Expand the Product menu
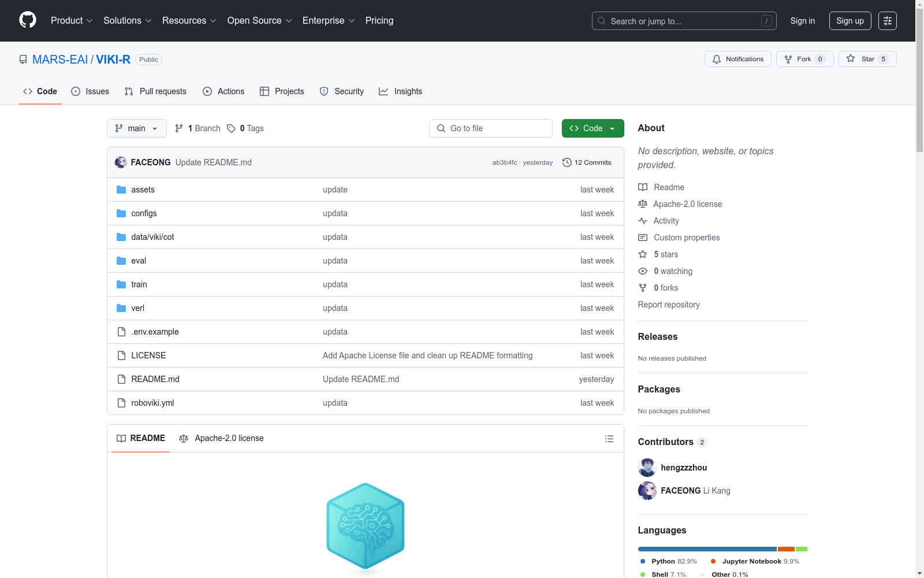This screenshot has height=578, width=924. click(x=72, y=21)
